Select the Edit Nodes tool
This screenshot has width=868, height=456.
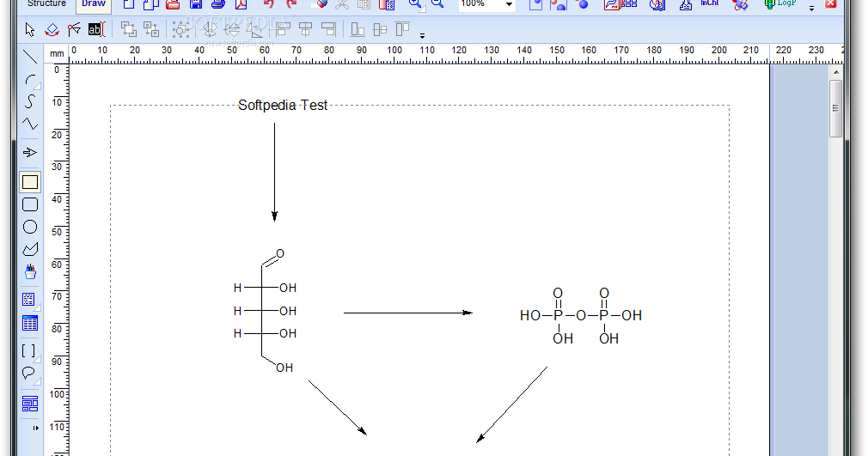pos(74,29)
